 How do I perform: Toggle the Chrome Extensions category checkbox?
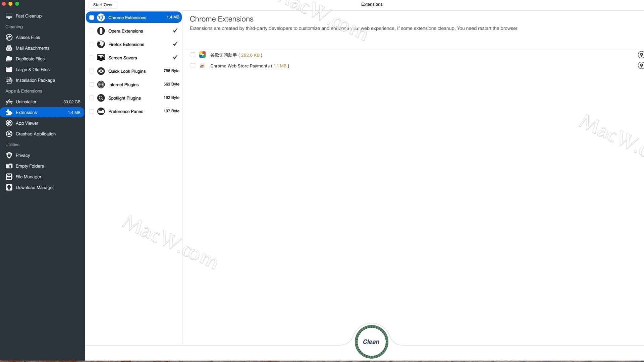[92, 17]
